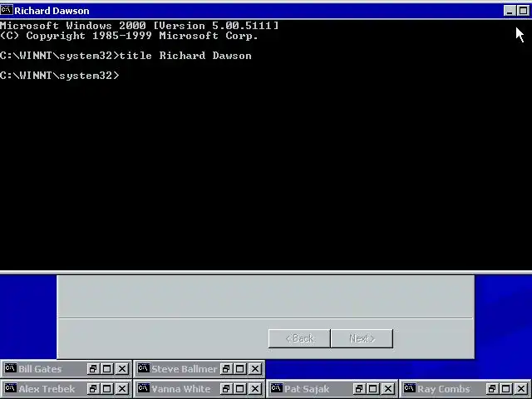
Task: Restore the minimized Vanna White window
Action: (225, 388)
